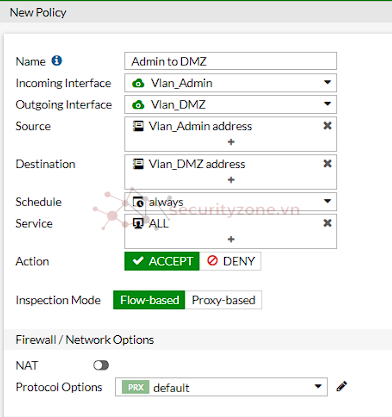Click the 'Inspection Mode' label

(58, 300)
